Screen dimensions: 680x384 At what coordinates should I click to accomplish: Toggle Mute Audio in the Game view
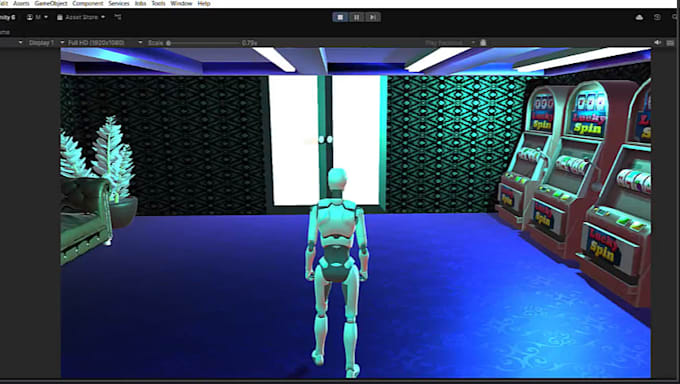pos(658,43)
